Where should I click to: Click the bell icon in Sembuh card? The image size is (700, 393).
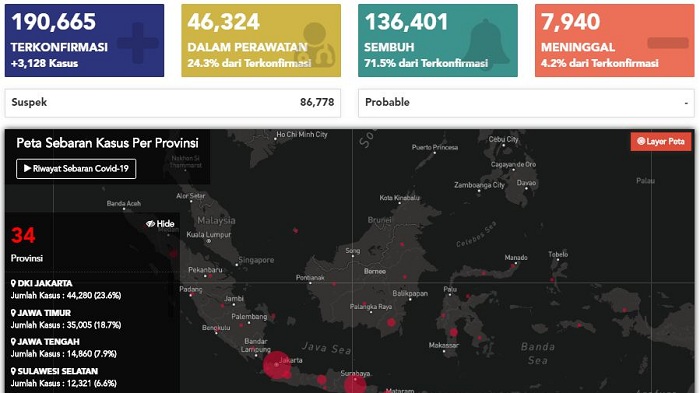(x=486, y=44)
